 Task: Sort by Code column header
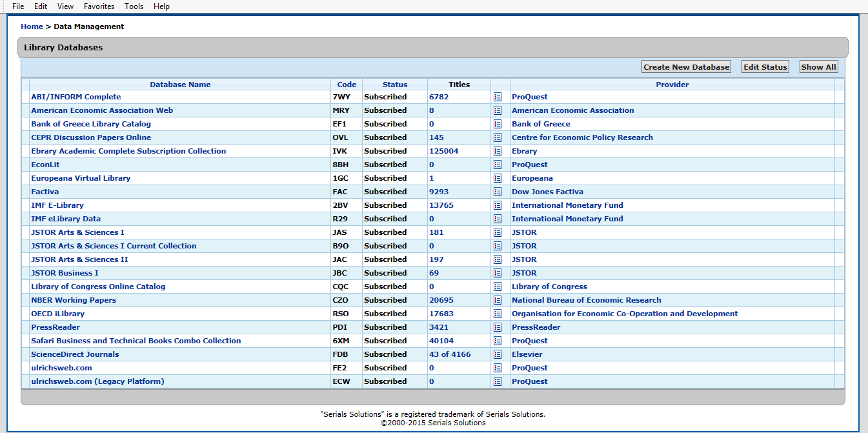coord(347,85)
